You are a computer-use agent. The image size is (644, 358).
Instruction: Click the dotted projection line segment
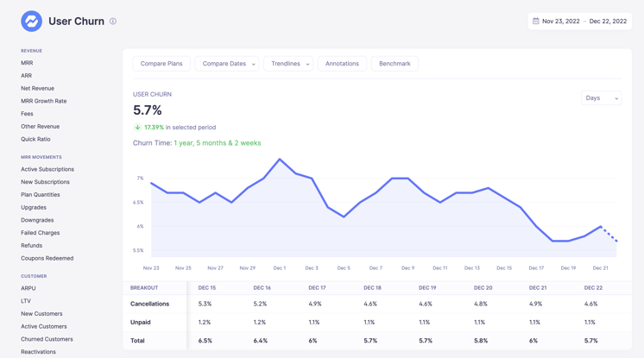click(x=609, y=234)
